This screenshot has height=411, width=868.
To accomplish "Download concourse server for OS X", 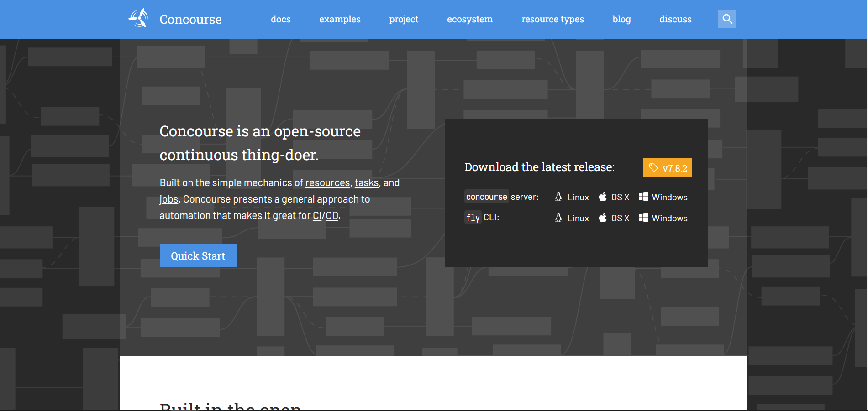I will coord(614,197).
